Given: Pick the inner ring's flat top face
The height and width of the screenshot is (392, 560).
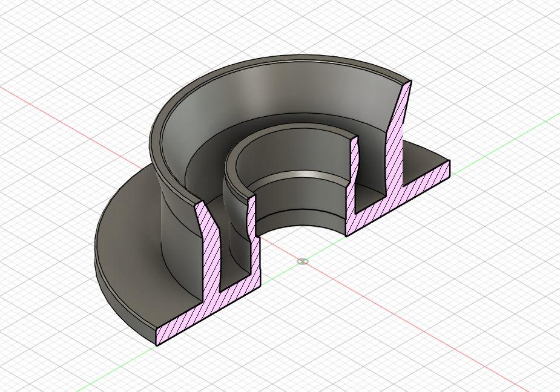Looking at the screenshot, I should tap(282, 134).
